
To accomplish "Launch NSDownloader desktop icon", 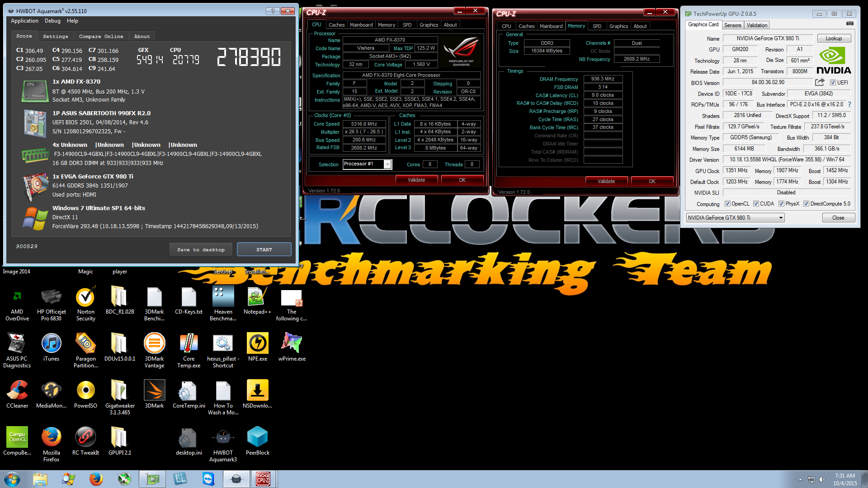I will tap(258, 394).
